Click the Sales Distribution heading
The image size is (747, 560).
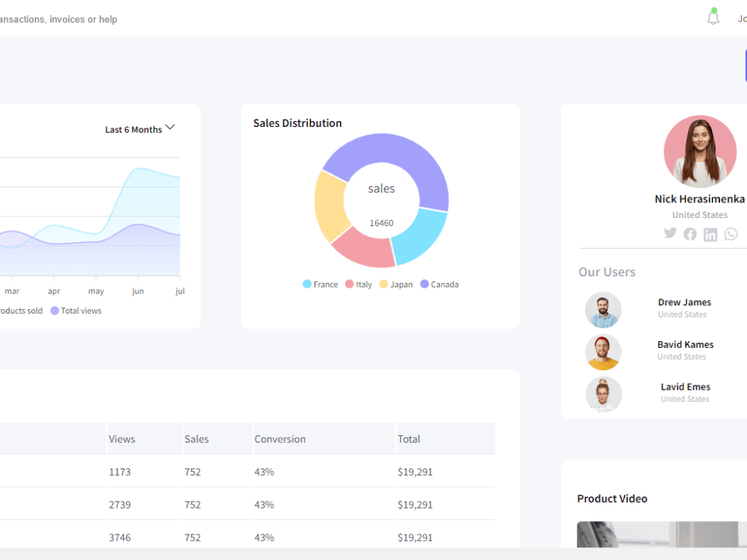click(297, 123)
